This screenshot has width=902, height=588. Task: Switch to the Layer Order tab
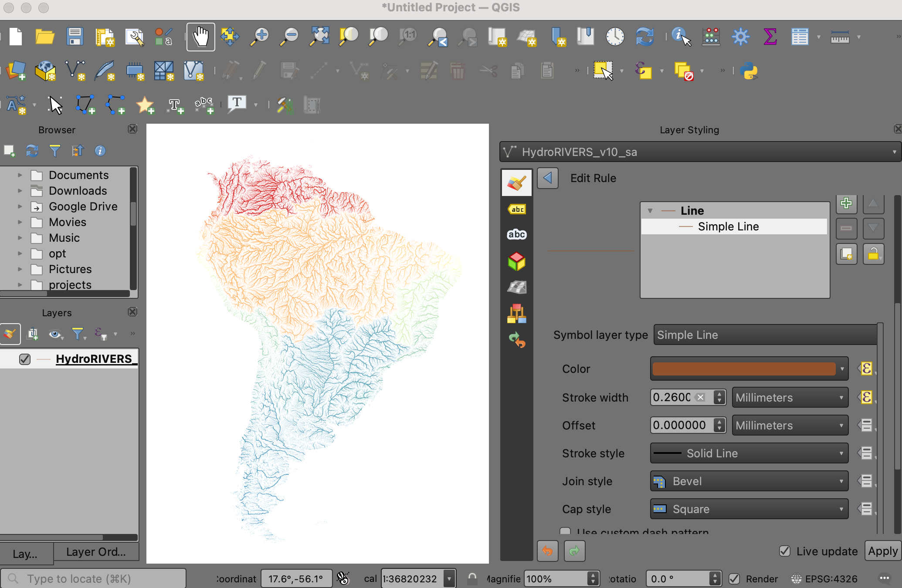coord(96,552)
